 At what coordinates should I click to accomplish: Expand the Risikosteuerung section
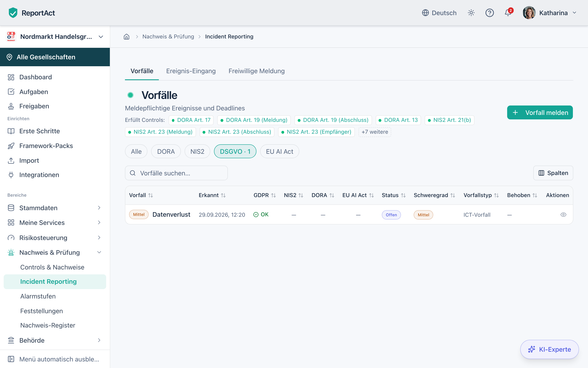point(55,238)
